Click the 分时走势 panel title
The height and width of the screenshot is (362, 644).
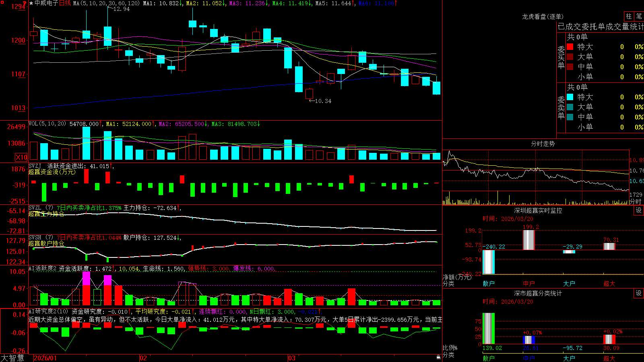click(543, 144)
